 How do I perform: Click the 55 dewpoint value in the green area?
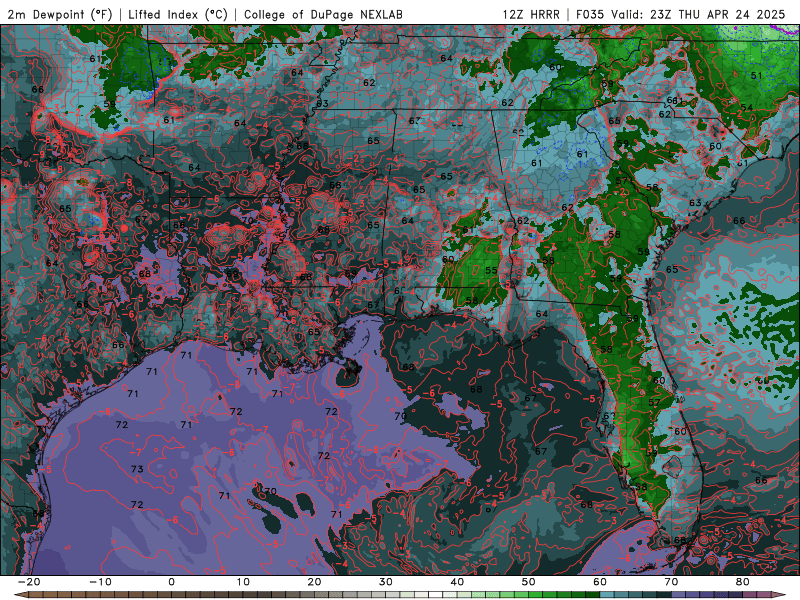coord(491,270)
